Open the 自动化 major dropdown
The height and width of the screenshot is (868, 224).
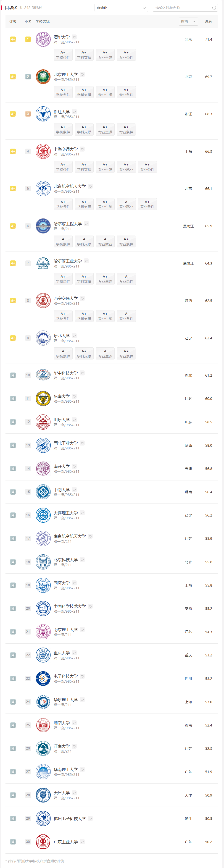pyautogui.click(x=121, y=8)
